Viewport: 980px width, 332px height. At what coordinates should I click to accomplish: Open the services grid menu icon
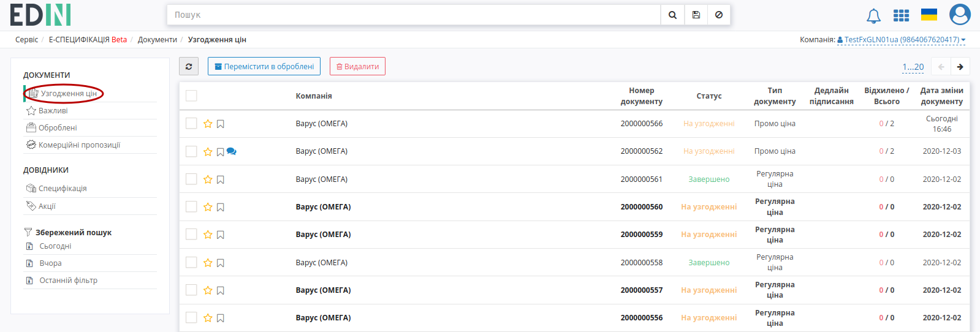tap(901, 15)
